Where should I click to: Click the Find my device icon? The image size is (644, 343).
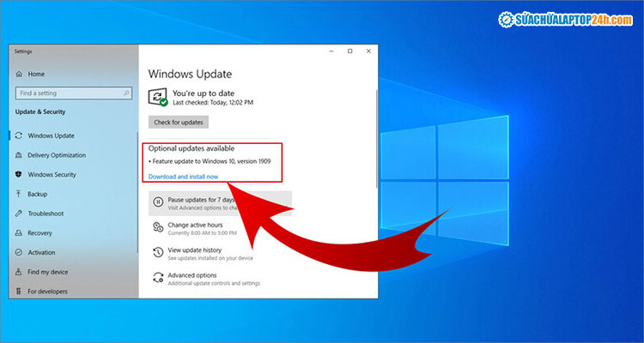click(x=19, y=272)
